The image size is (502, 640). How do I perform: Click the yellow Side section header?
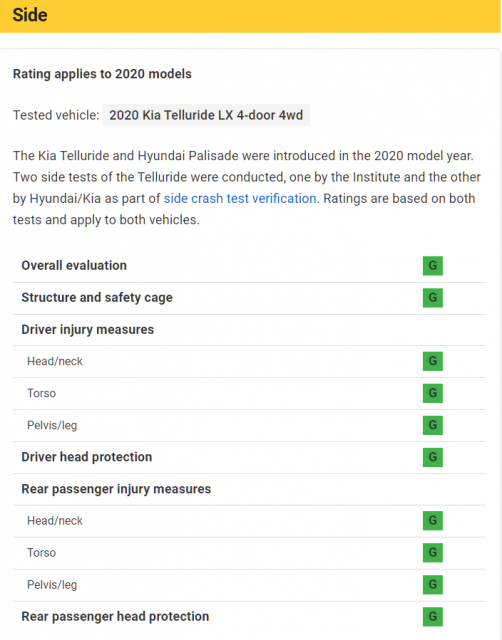[x=250, y=16]
